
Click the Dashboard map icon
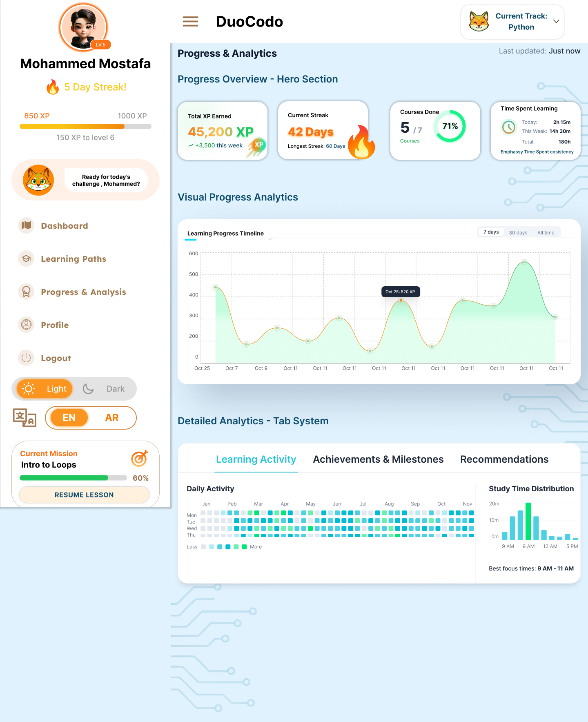tap(26, 225)
